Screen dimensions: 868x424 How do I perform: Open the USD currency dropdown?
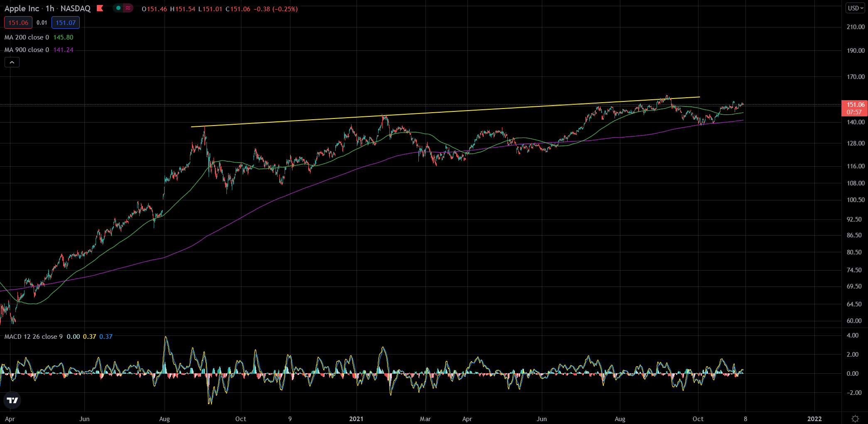(x=856, y=8)
